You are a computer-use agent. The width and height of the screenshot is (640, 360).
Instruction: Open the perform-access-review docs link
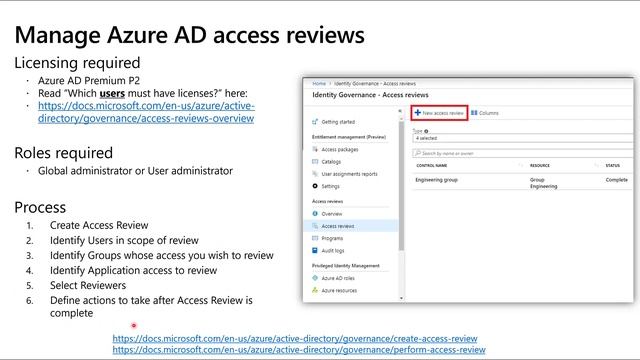click(x=299, y=350)
